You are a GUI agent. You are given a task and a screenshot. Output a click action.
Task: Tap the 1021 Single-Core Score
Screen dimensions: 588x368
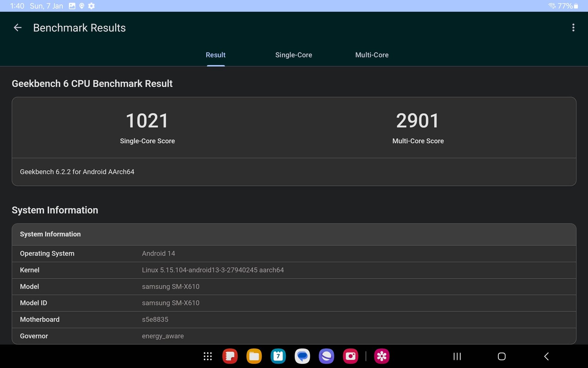[147, 121]
